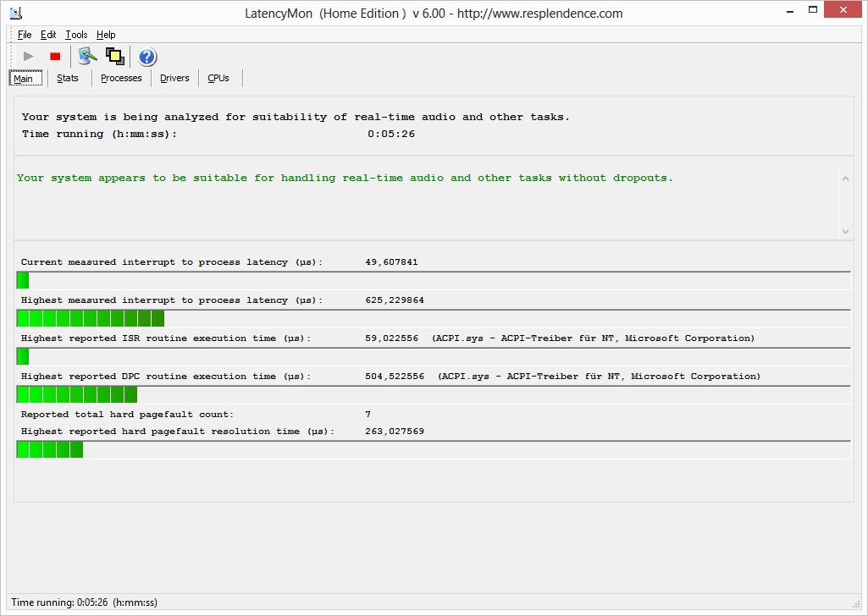Click the pagefault resolution value 263,027569

394,432
